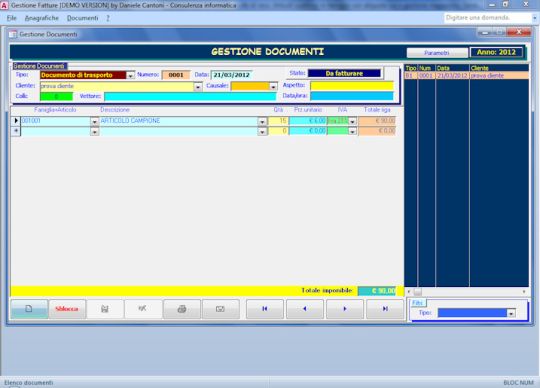Screen dimensions: 540x388
Task: Click the list scrollbar right arrow
Action: click(x=524, y=292)
